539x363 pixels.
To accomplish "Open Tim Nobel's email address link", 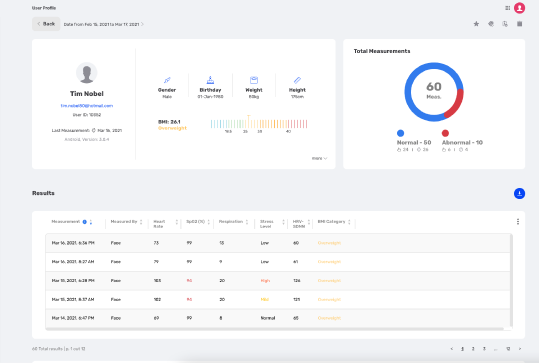I will click(x=87, y=106).
